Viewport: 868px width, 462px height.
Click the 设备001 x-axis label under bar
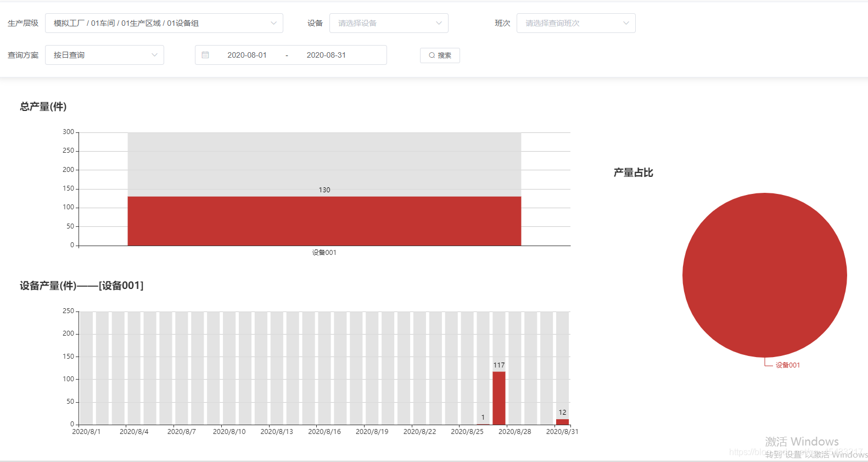pos(324,253)
